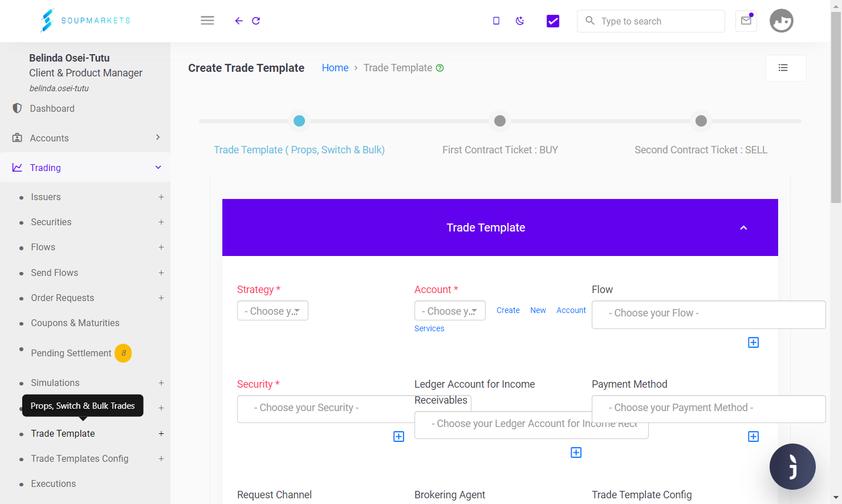This screenshot has width=842, height=504.
Task: Reload page with refresh icon
Action: click(256, 21)
